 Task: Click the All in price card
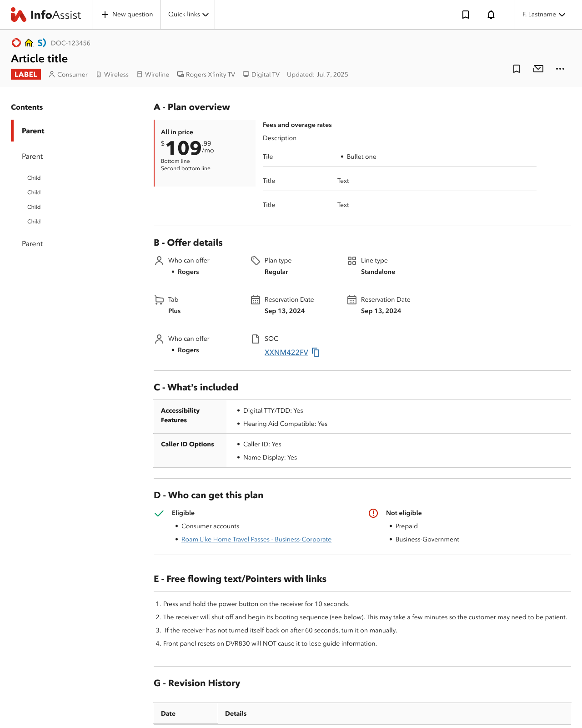[x=205, y=153]
